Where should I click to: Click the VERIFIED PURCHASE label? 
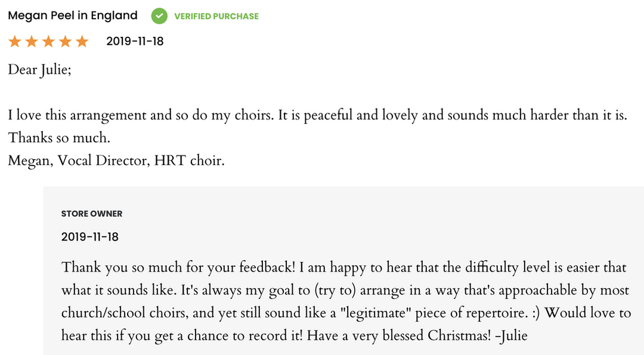216,17
